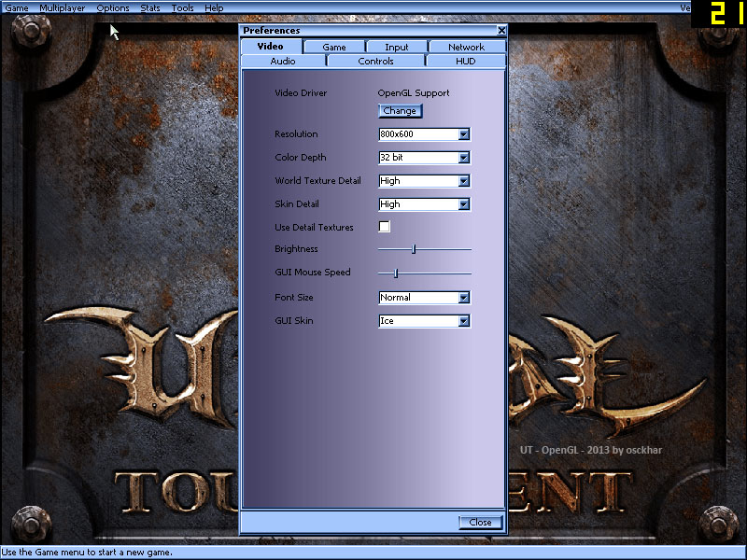Click the World Texture Detail label
Image resolution: width=747 pixels, height=560 pixels.
pyautogui.click(x=317, y=180)
